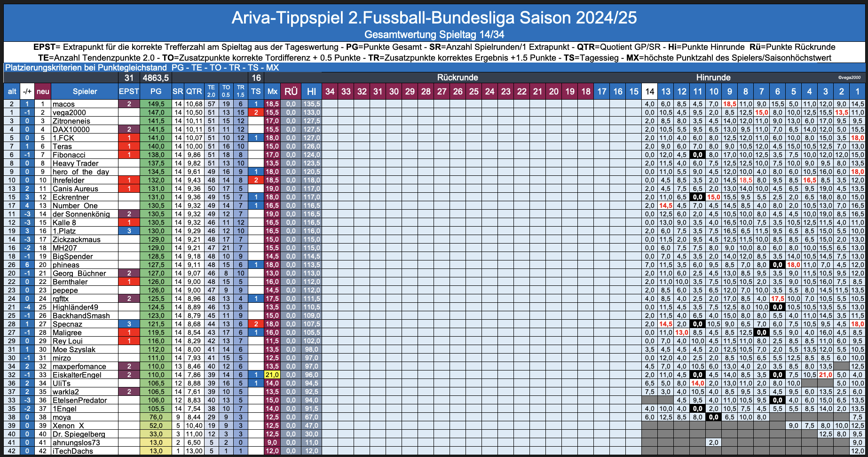This screenshot has width=868, height=457.
Task: Select player name 'EiskalterEngel'
Action: pyautogui.click(x=77, y=375)
